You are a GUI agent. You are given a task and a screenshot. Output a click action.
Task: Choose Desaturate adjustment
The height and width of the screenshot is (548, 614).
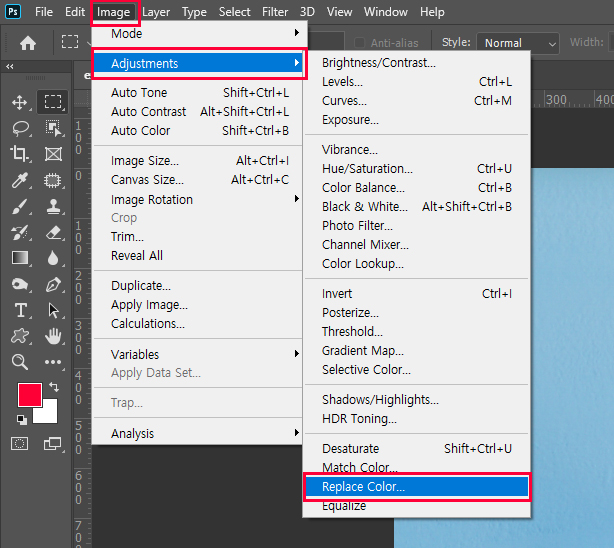pos(417,448)
